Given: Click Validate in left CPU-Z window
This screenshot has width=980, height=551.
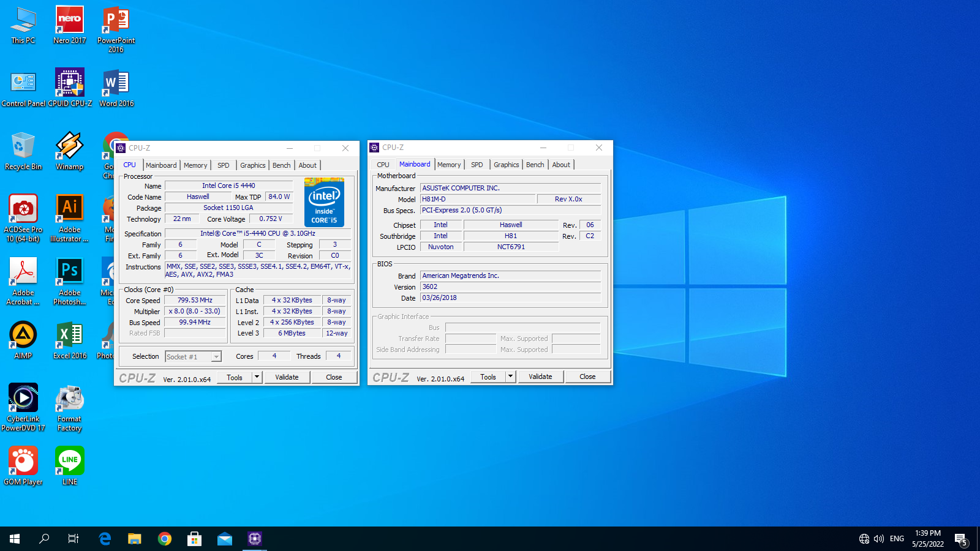Looking at the screenshot, I should (x=287, y=377).
